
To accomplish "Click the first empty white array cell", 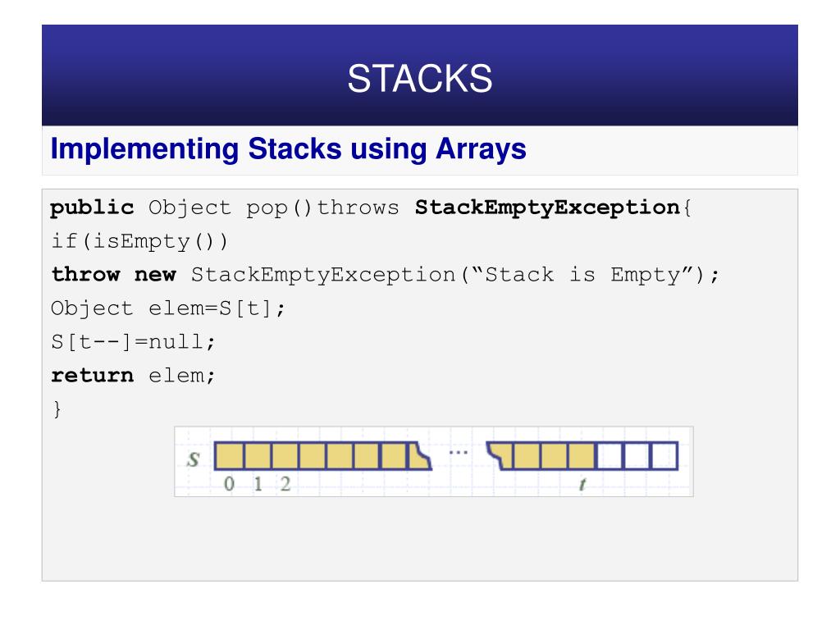I will coord(609,456).
